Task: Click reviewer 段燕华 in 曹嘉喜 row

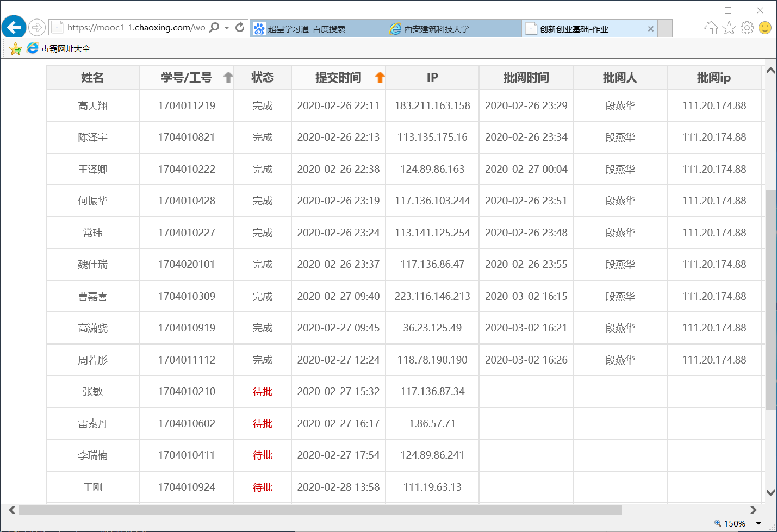Action: click(620, 296)
